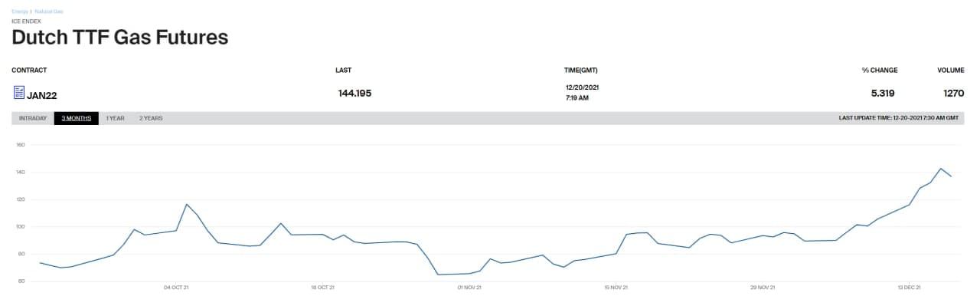Switch to the Intraday chart tab

tap(33, 118)
